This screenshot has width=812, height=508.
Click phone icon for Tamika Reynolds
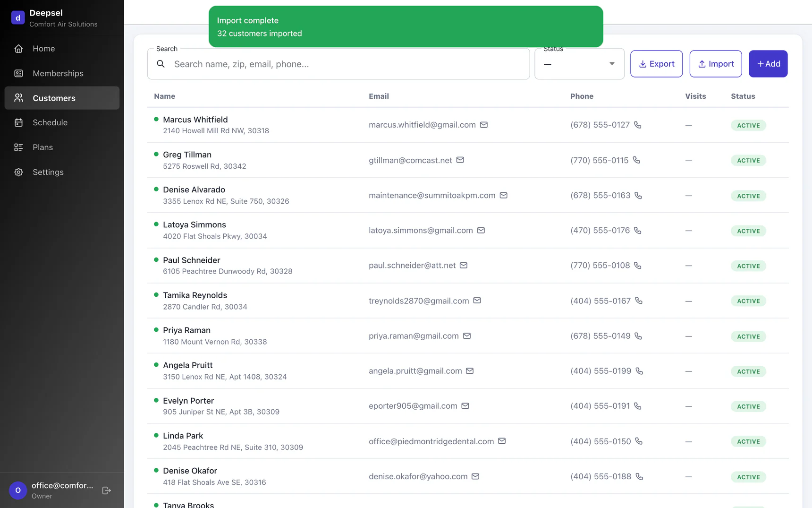pos(638,301)
